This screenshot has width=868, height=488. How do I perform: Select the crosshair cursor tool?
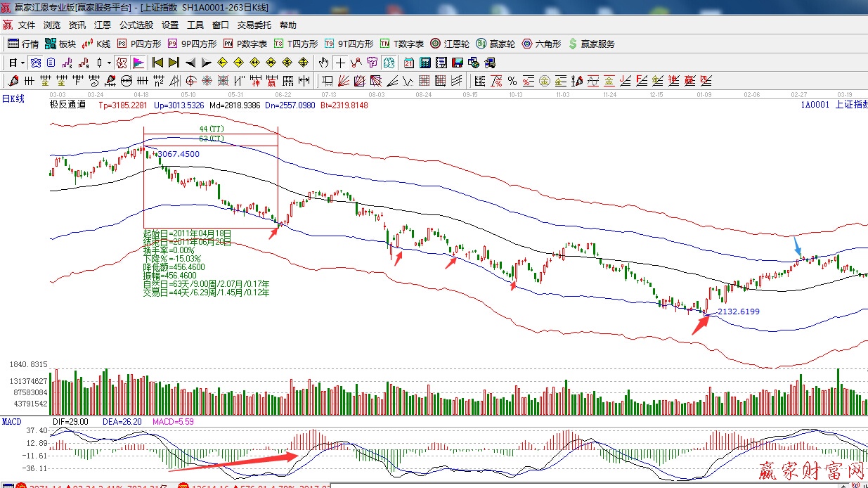point(340,63)
